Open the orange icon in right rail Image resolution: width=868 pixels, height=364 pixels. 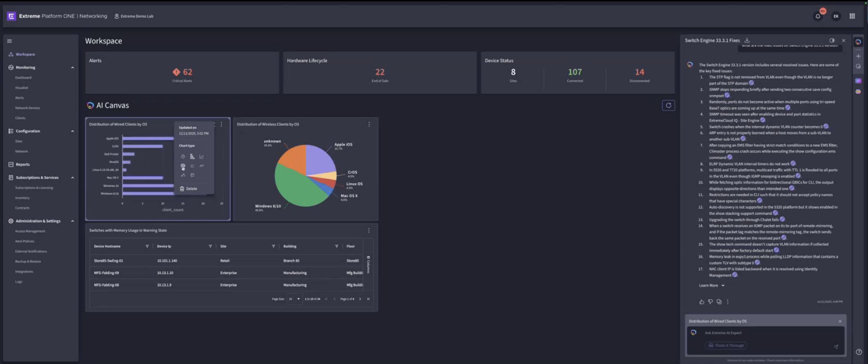pos(858,92)
